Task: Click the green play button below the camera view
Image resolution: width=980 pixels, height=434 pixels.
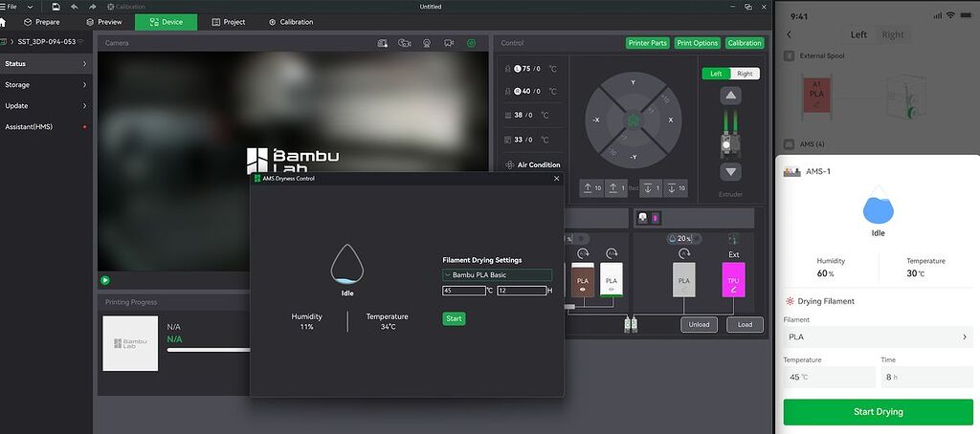Action: 105,280
